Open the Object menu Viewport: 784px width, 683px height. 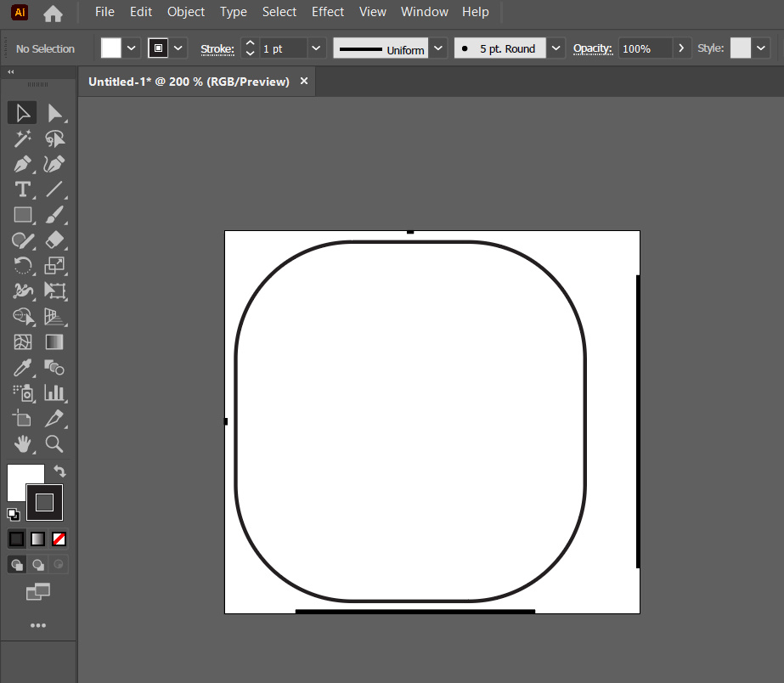coord(186,12)
